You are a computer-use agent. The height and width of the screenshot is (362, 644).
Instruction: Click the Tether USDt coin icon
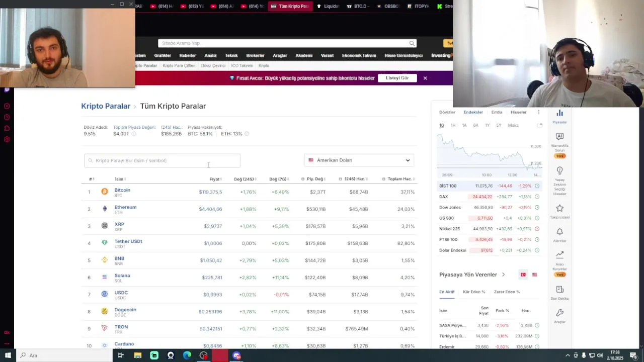point(105,243)
